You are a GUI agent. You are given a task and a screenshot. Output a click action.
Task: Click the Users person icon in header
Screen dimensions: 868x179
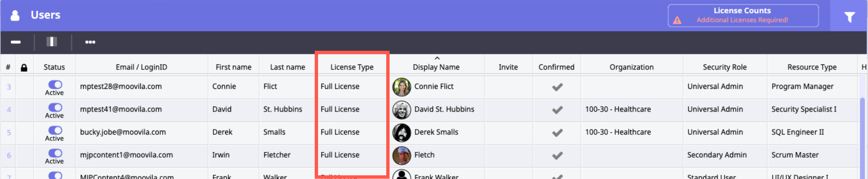(x=15, y=15)
